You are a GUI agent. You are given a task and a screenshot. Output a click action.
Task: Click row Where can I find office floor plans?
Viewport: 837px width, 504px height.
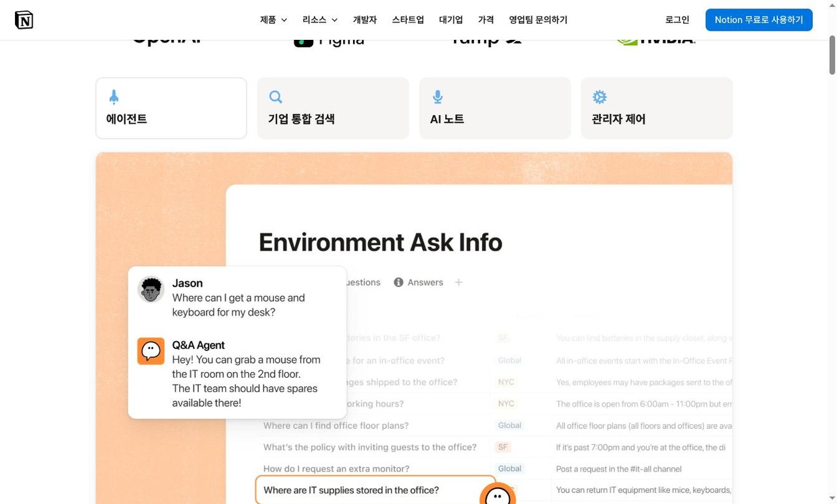pyautogui.click(x=336, y=426)
